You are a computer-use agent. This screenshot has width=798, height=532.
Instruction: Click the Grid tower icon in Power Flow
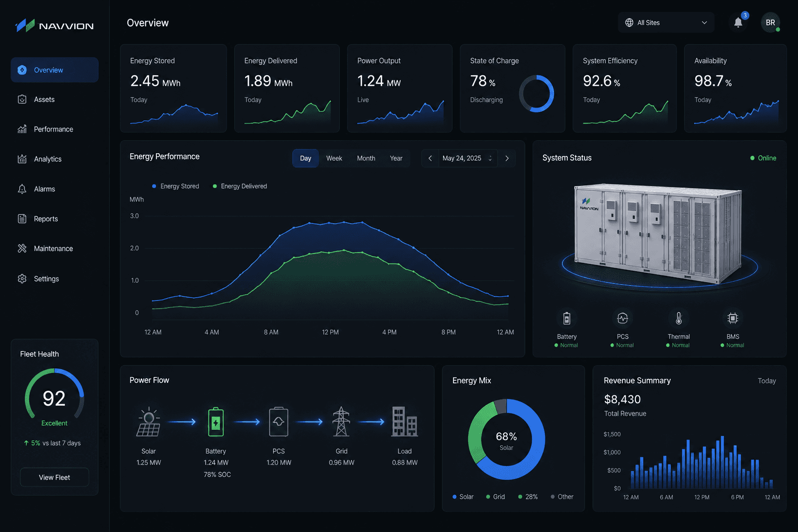(341, 421)
